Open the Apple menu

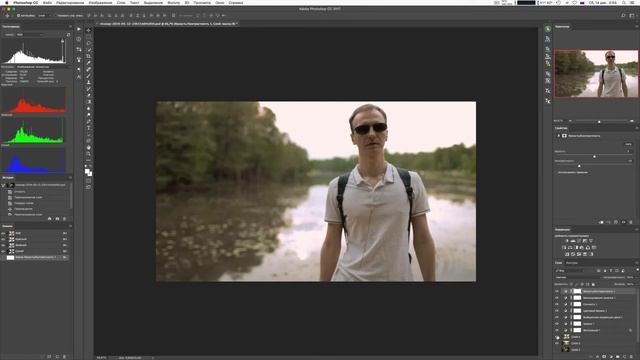(6, 3)
